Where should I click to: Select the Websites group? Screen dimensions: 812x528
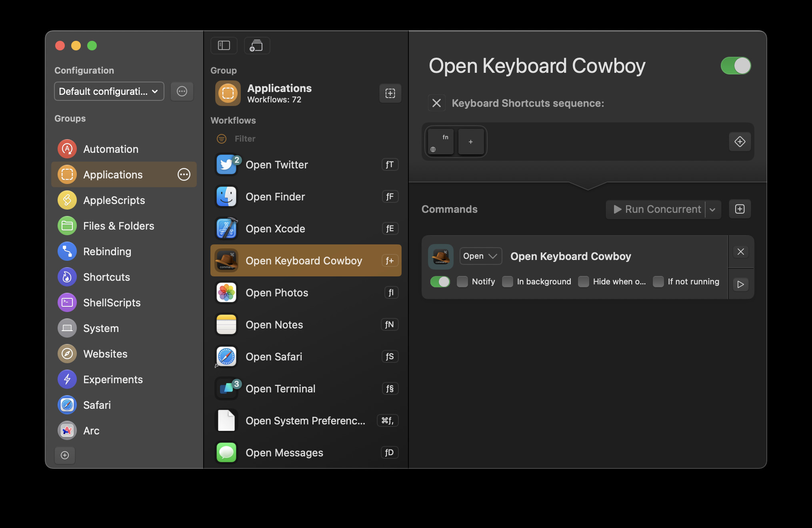coord(124,354)
